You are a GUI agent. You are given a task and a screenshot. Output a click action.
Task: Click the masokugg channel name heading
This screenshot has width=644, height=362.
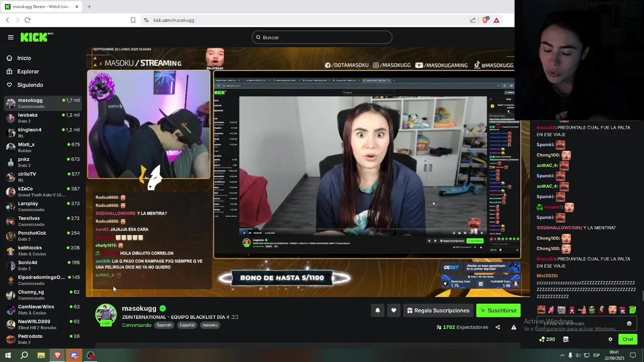coord(139,308)
